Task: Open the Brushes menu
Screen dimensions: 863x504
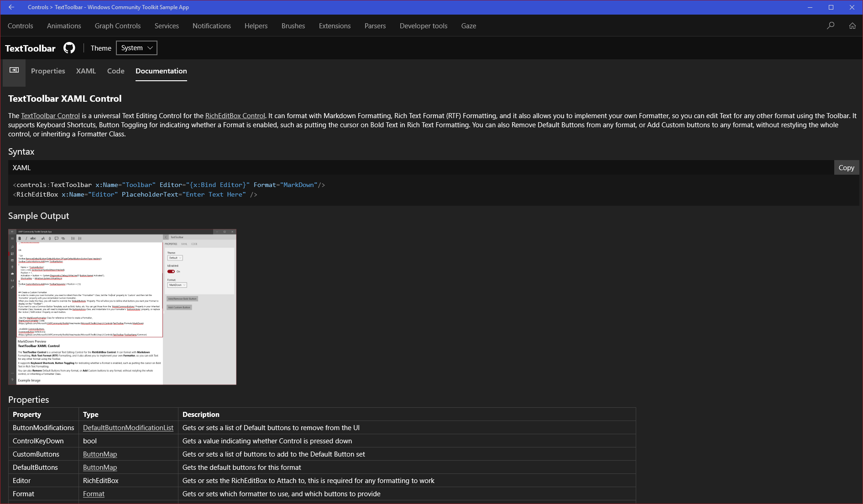Action: (x=293, y=26)
